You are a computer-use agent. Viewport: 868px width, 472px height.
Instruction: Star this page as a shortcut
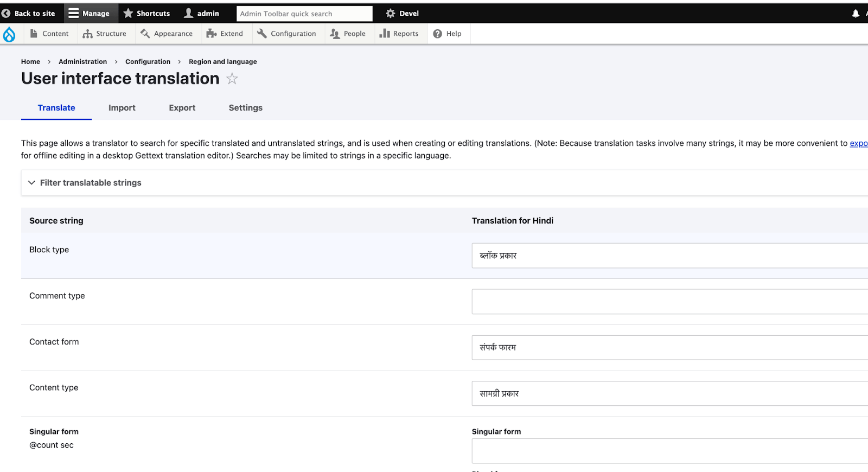232,79
